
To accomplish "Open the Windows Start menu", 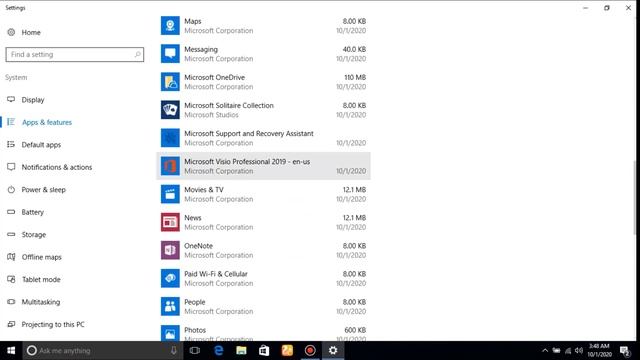I will 11,351.
